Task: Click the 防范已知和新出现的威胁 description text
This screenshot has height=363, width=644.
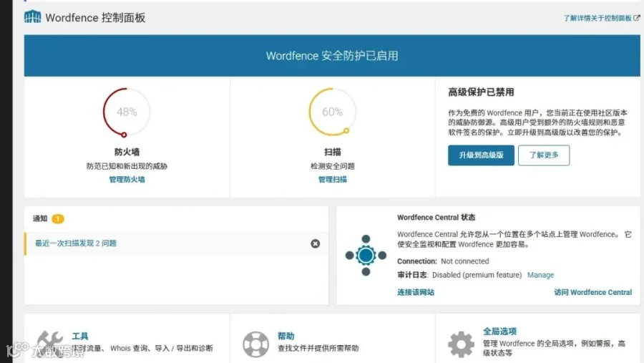Action: 127,166
